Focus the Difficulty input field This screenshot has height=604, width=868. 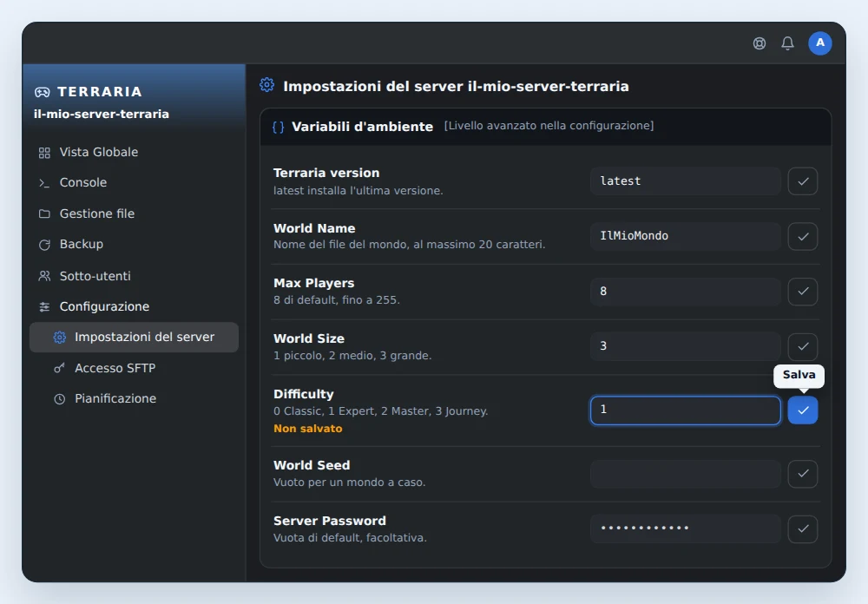(686, 410)
